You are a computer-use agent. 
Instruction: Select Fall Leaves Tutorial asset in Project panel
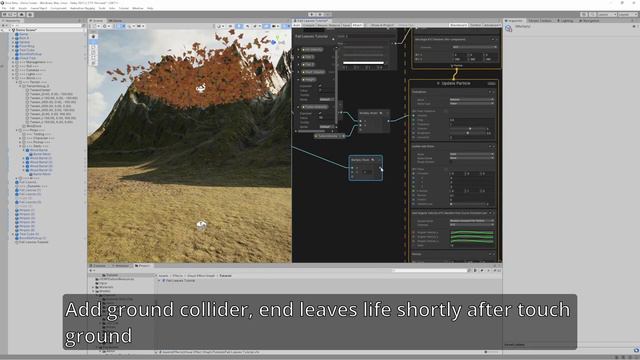click(180, 281)
